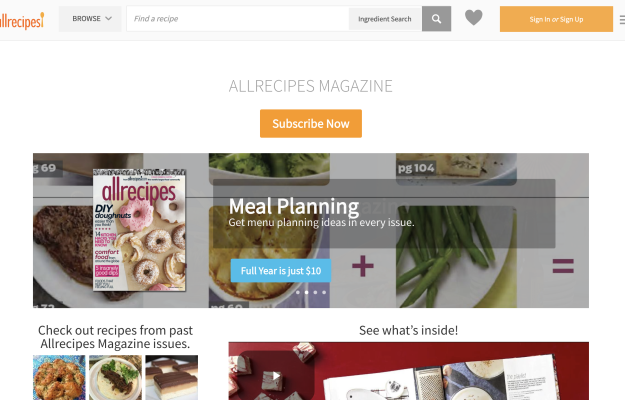Click the magnifying glass search icon

point(436,19)
